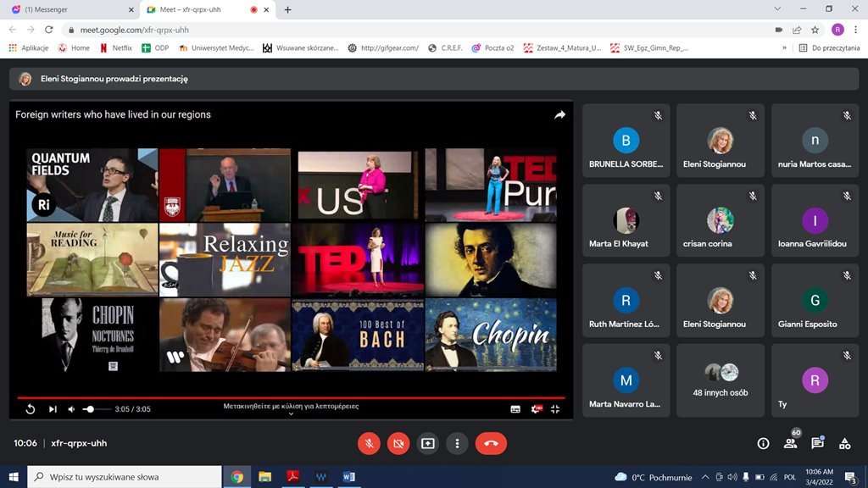Open the Poczta o2 bookmark
Image resolution: width=868 pixels, height=488 pixels.
492,48
